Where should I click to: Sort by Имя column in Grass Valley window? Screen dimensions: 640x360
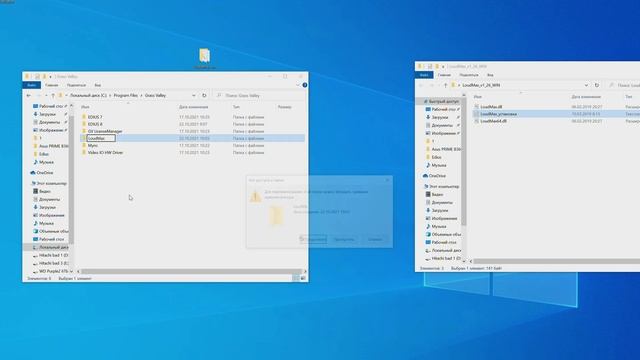pos(85,107)
